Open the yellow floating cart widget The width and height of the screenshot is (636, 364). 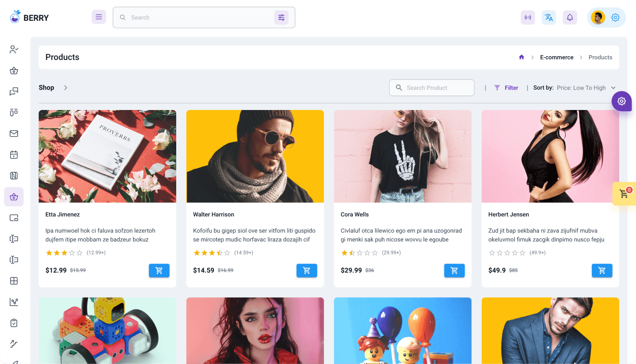(624, 193)
